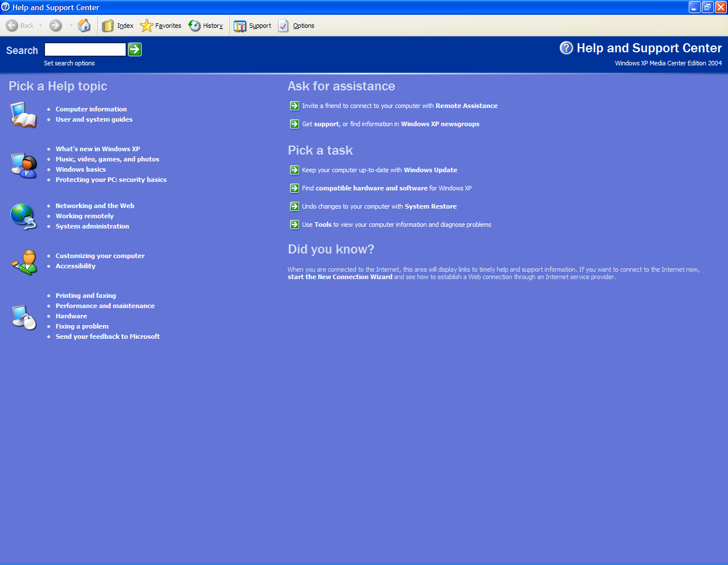This screenshot has width=728, height=565.
Task: Open compatible hardware and software link
Action: [371, 188]
